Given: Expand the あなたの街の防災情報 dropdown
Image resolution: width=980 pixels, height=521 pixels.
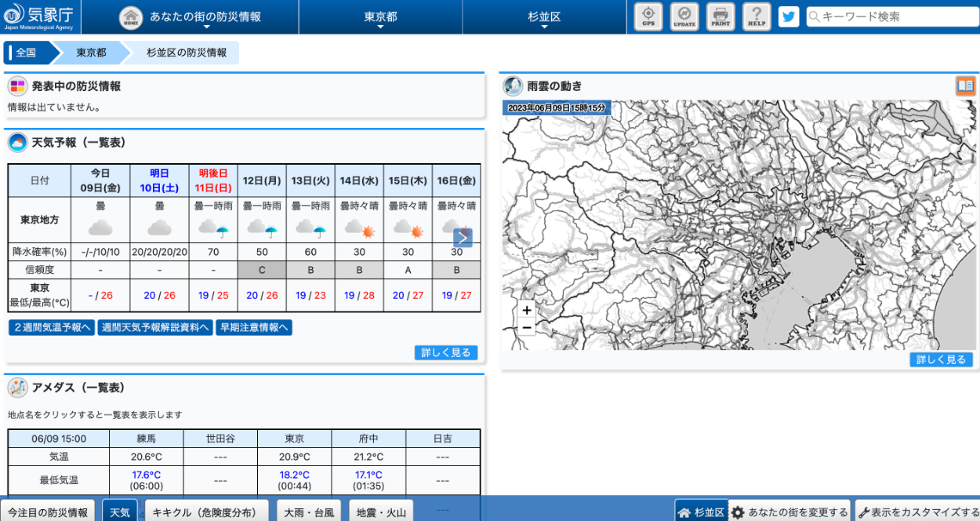Looking at the screenshot, I should point(205,17).
